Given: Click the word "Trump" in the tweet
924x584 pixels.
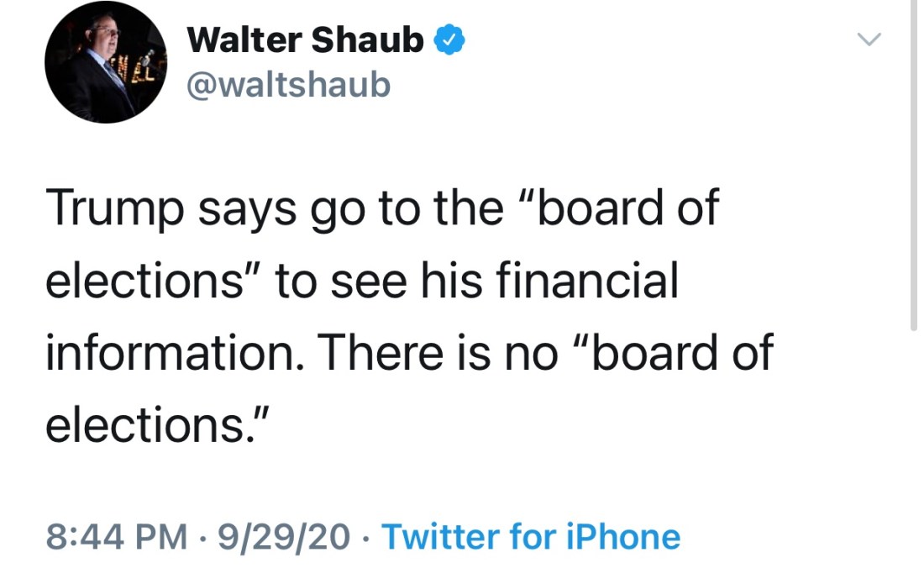Looking at the screenshot, I should click(115, 207).
